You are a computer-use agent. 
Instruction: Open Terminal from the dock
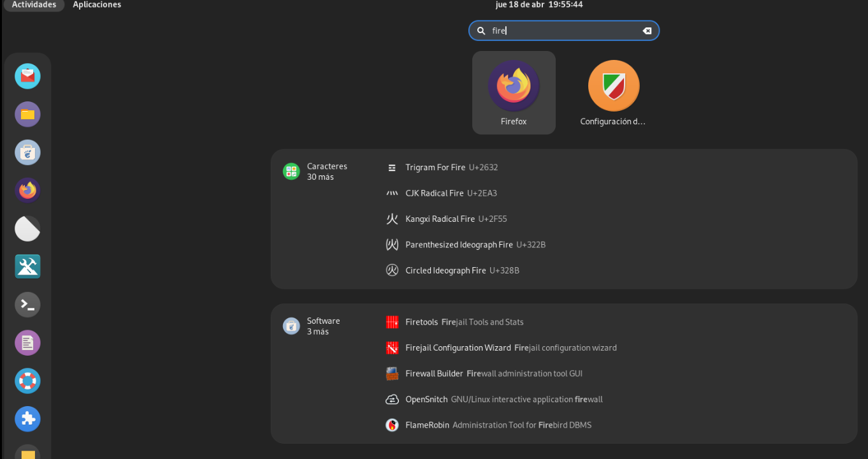(27, 305)
